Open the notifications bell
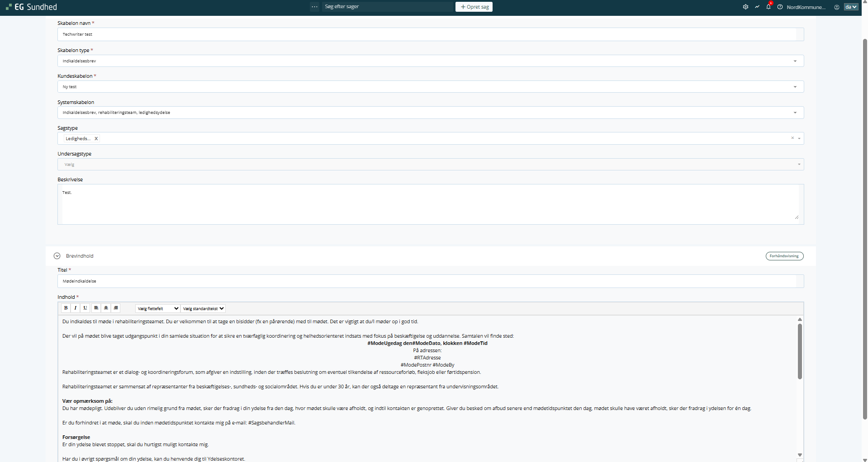868x462 pixels. pyautogui.click(x=768, y=7)
